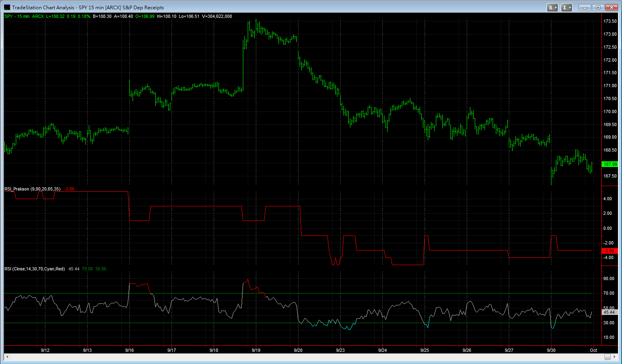Viewport: 622px width, 364px height.
Task: Click the 9/19 date label
Action: click(256, 351)
